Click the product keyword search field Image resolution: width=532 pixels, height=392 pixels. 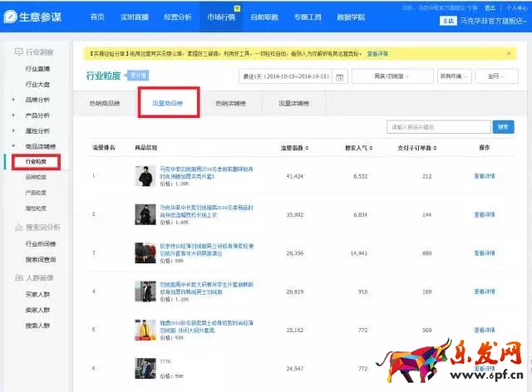[x=439, y=127]
